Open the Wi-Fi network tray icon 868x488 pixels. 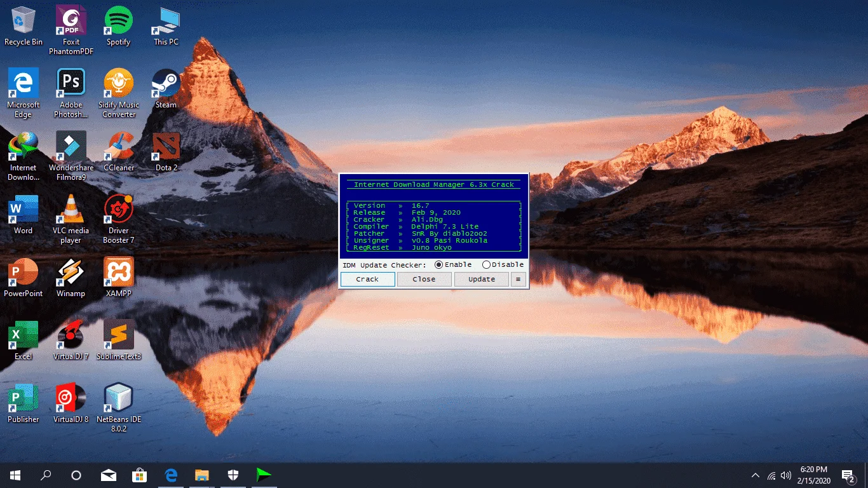(771, 475)
